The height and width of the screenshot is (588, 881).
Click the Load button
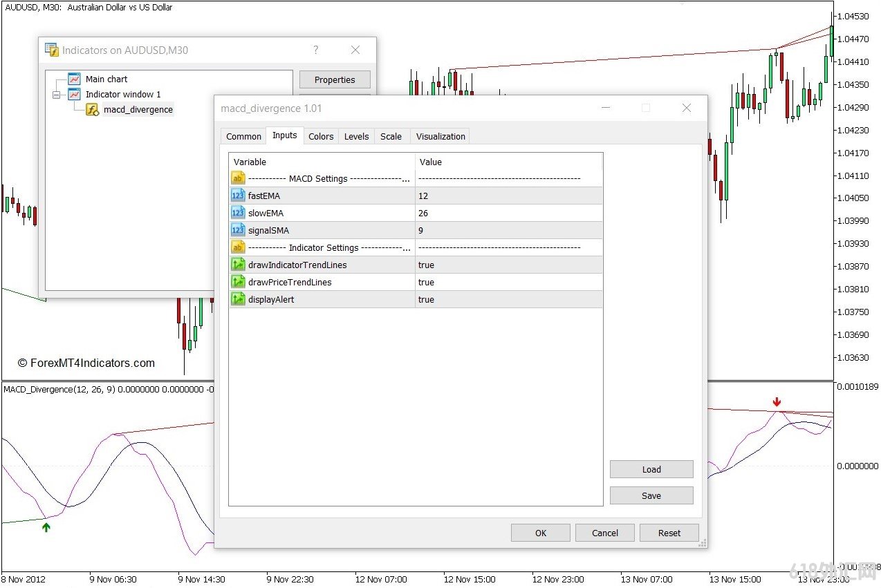pyautogui.click(x=651, y=469)
